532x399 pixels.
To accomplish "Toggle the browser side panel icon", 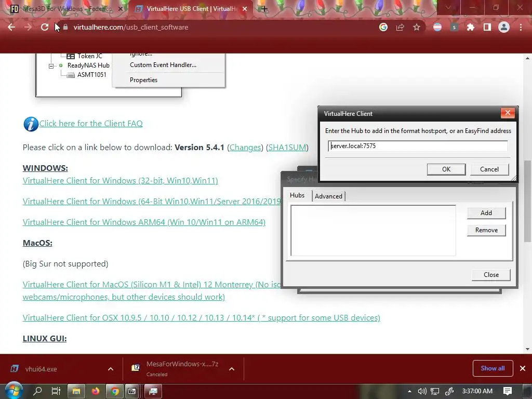I will click(487, 27).
